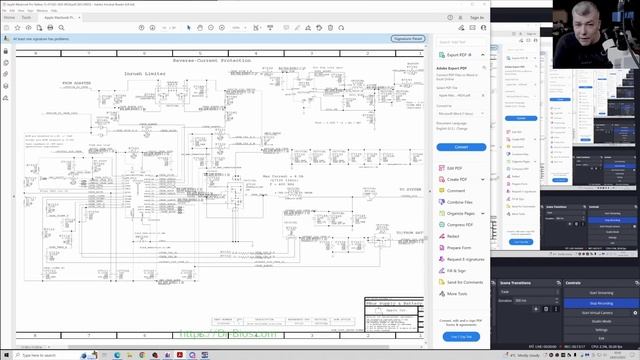640x360 pixels.
Task: Click the blue Convert button
Action: tap(461, 147)
